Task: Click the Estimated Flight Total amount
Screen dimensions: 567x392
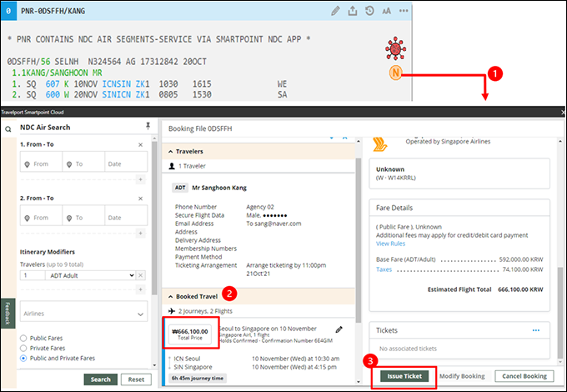Action: coord(520,289)
